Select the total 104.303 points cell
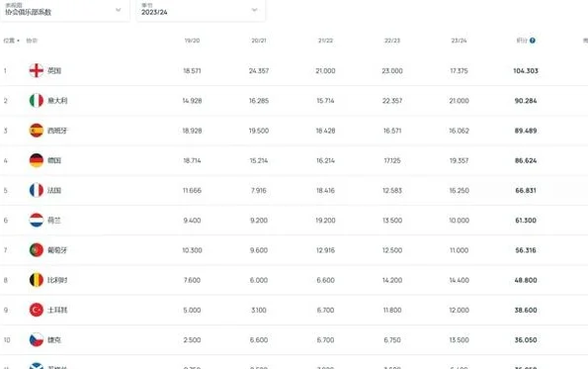This screenshot has width=588, height=369. coord(526,71)
